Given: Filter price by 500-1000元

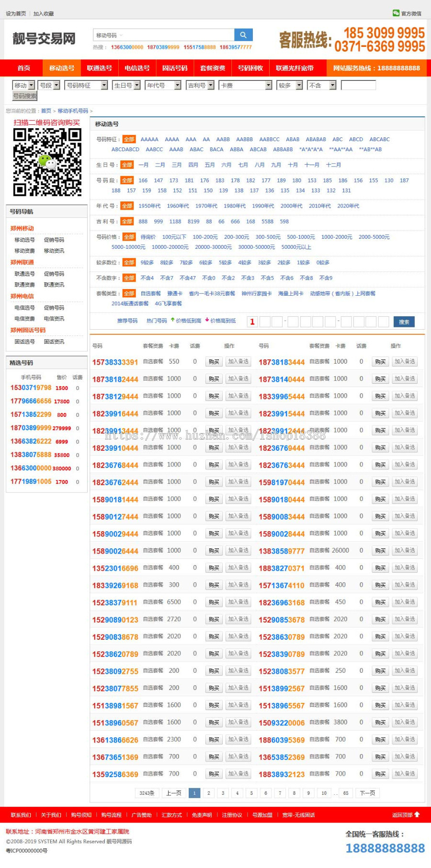Looking at the screenshot, I should point(301,237).
